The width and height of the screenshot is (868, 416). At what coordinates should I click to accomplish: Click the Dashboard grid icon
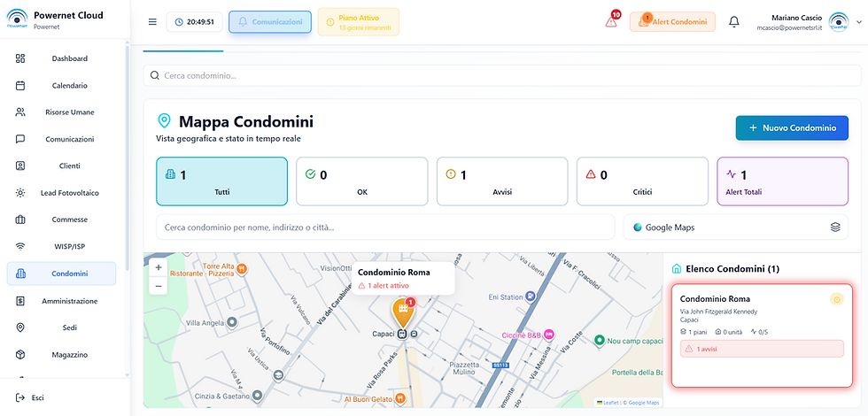pyautogui.click(x=20, y=58)
